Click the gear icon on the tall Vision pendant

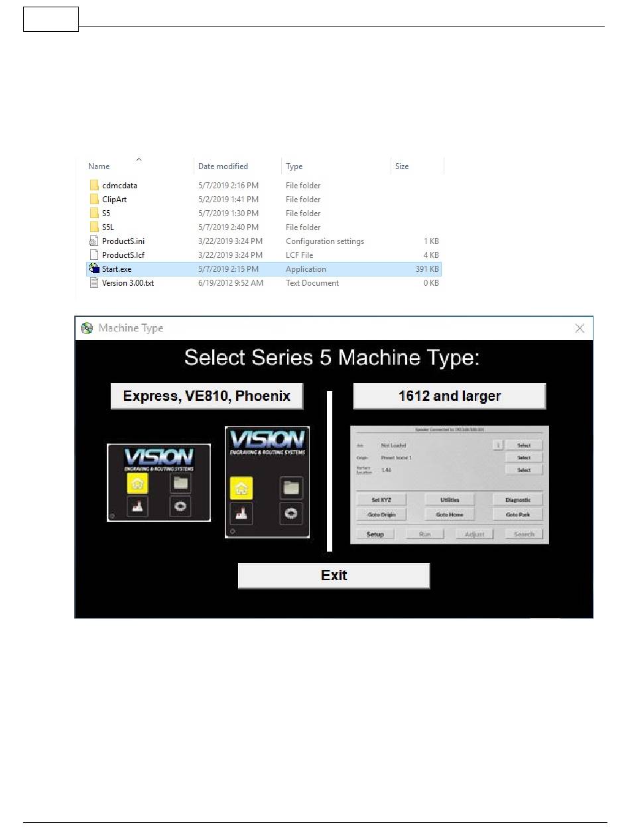(x=291, y=513)
